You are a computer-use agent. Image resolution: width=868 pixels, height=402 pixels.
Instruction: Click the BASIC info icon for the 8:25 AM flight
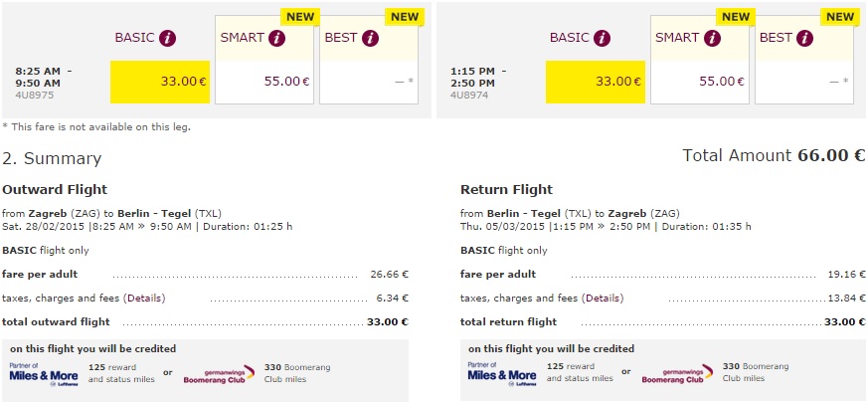[168, 38]
